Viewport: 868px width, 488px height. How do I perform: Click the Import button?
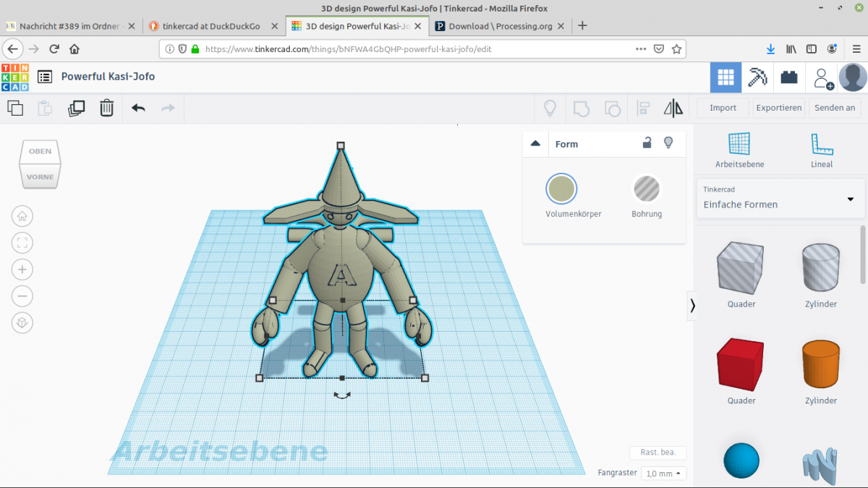click(x=723, y=108)
